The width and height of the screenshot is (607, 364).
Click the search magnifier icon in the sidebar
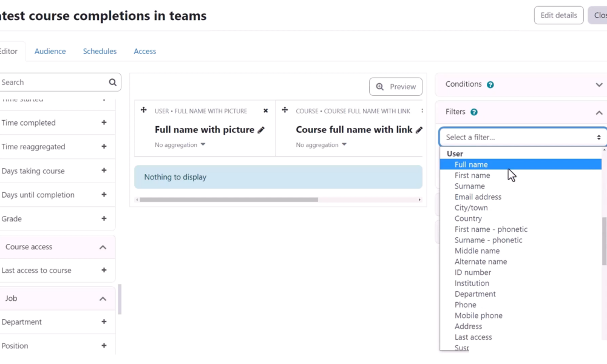click(112, 82)
